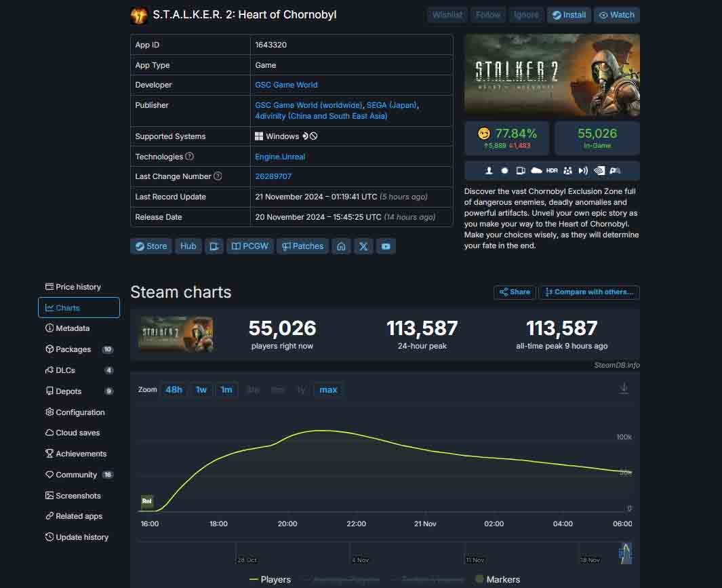Screen dimensions: 722x588
Task: Open the Engine.Unreal technology link
Action: [280, 157]
